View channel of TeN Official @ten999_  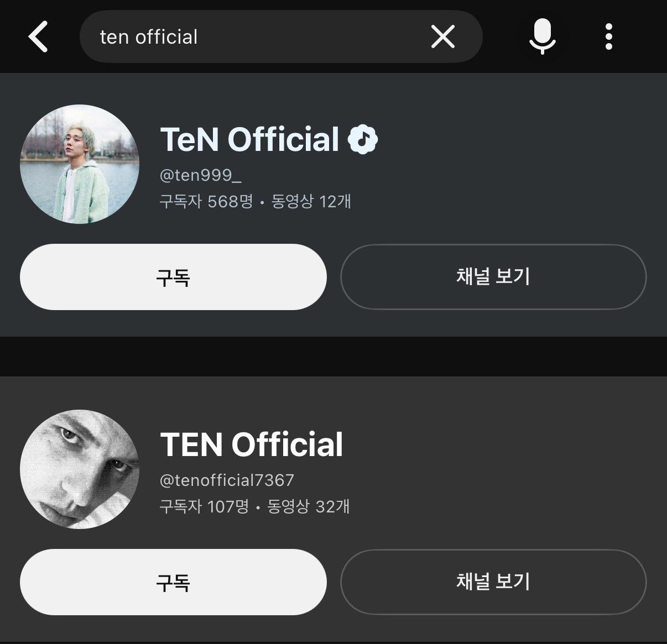coord(493,277)
